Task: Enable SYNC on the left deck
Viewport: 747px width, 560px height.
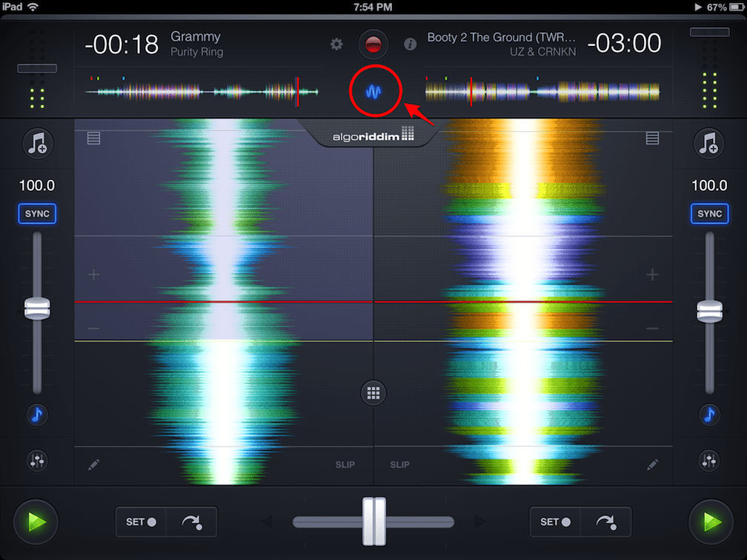Action: (x=36, y=213)
